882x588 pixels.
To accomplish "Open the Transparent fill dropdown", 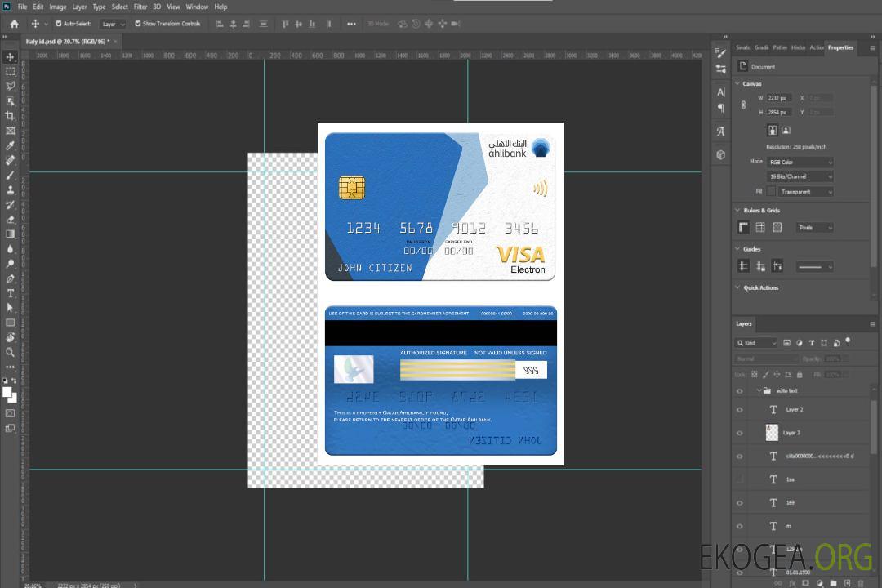I will pyautogui.click(x=805, y=192).
